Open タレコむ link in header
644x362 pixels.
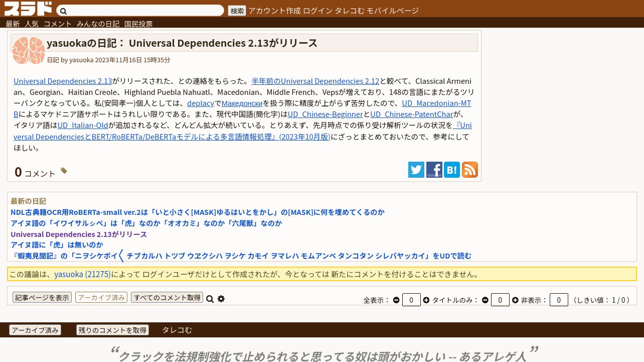point(350,11)
